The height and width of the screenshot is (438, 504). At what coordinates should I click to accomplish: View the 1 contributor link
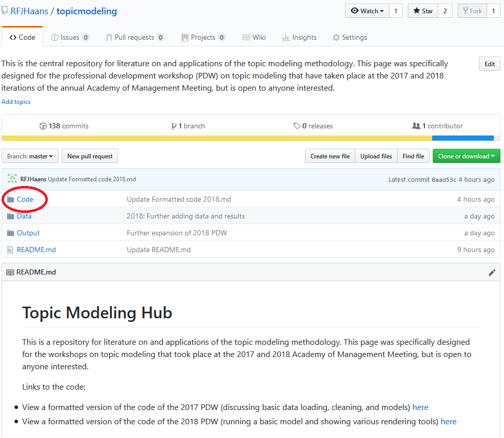tap(437, 126)
